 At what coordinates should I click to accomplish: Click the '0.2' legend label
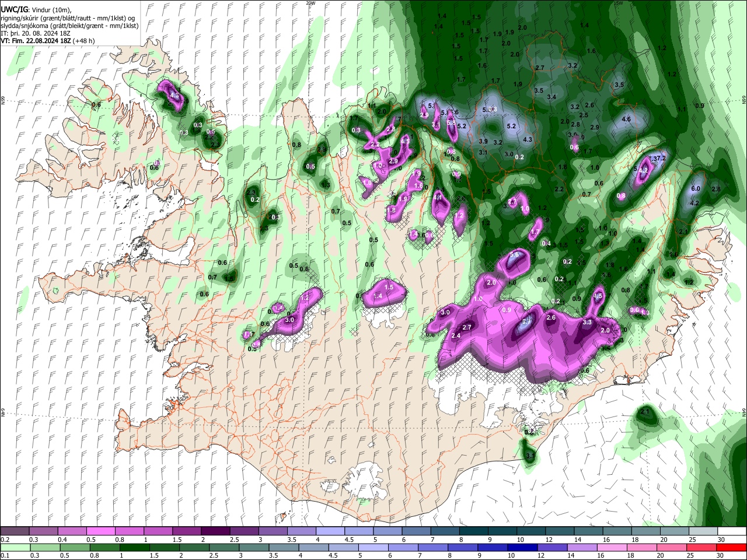coord(5,540)
